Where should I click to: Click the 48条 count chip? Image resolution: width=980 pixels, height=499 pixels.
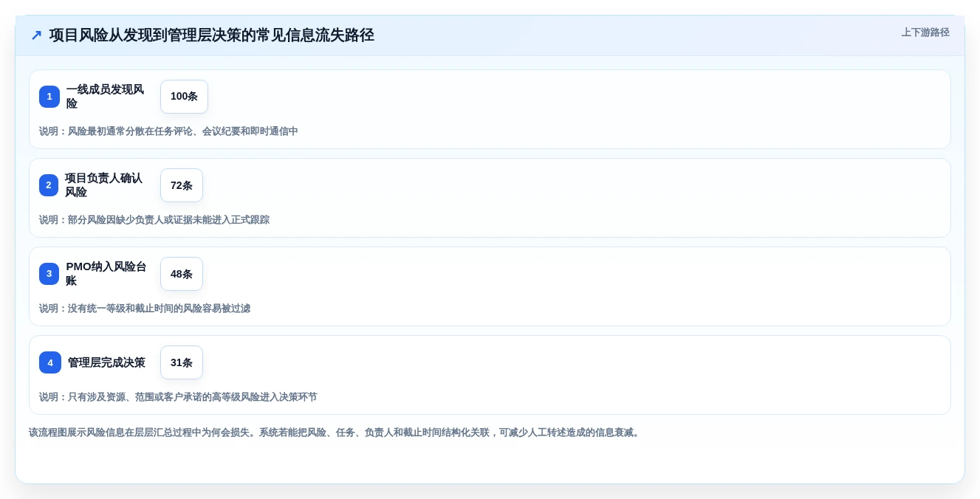point(182,274)
